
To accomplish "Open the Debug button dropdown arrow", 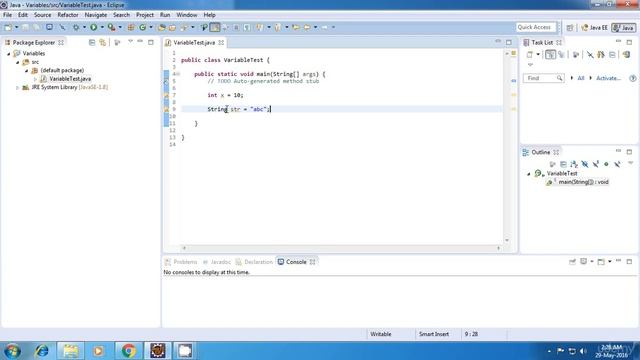I will click(x=84, y=27).
